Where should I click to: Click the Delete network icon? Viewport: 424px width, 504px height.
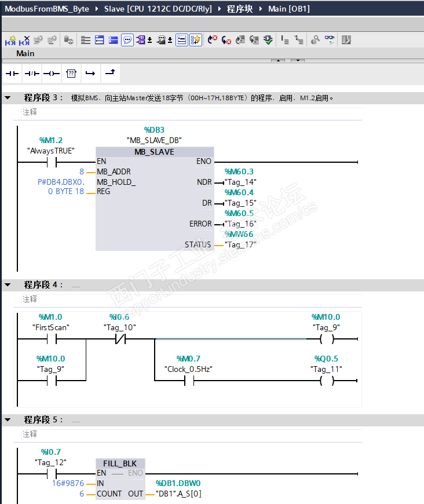click(24, 40)
